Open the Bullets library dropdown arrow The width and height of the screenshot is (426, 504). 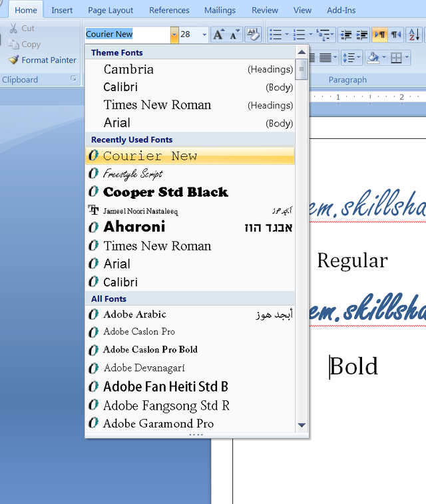pos(286,35)
